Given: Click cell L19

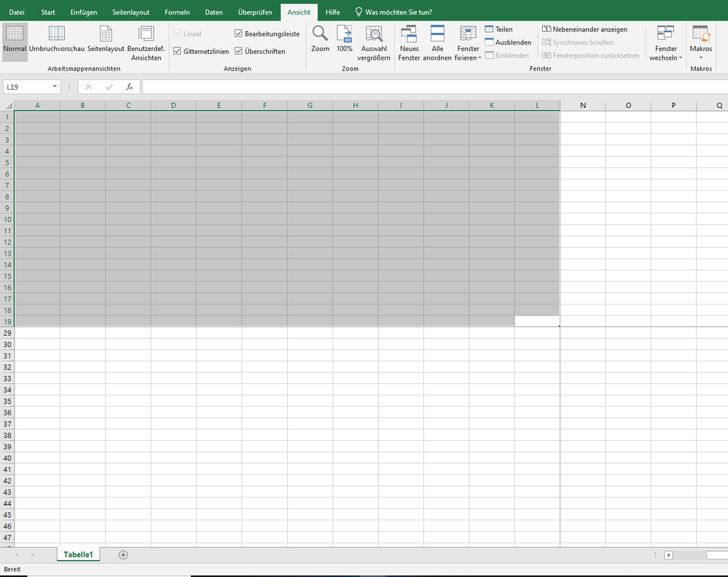Looking at the screenshot, I should 537,321.
